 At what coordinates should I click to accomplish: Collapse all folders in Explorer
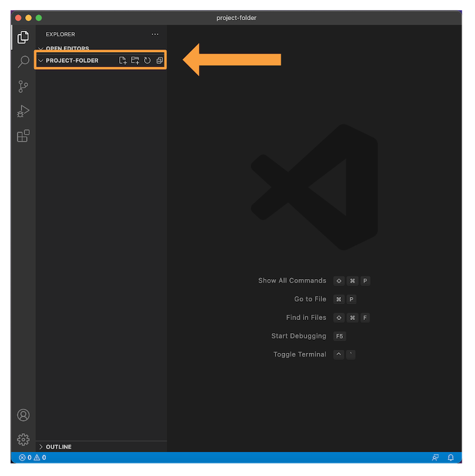[160, 61]
